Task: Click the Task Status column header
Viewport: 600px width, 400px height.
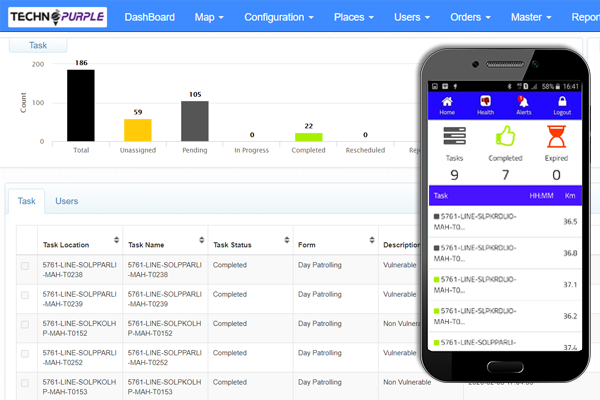Action: [x=232, y=245]
